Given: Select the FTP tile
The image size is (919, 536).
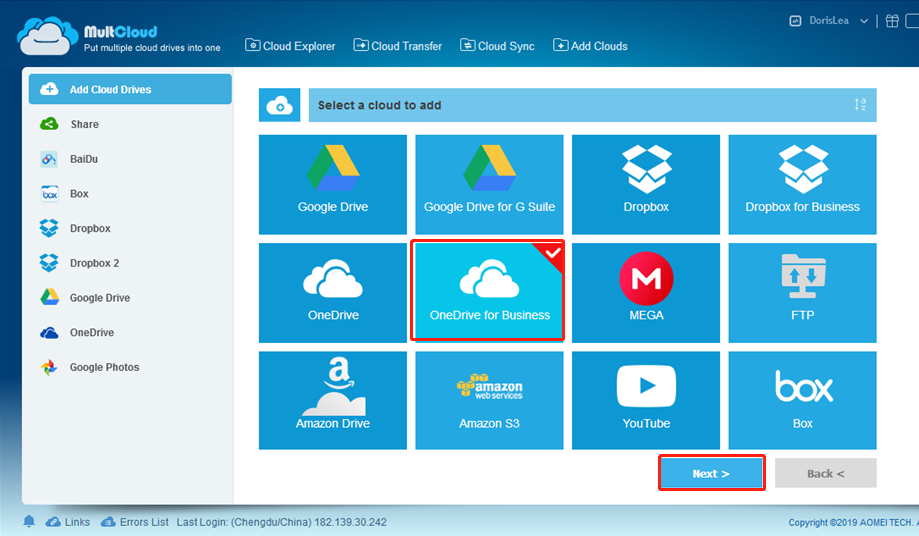Looking at the screenshot, I should (802, 293).
